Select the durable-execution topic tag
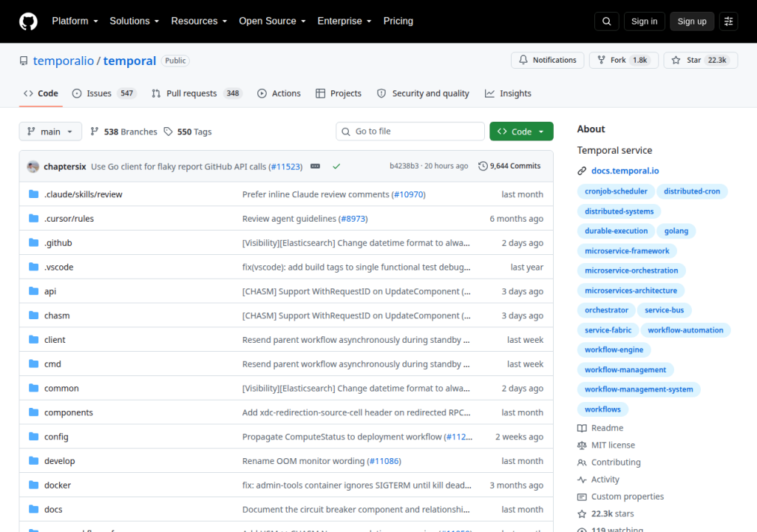This screenshot has height=532, width=757. (616, 231)
